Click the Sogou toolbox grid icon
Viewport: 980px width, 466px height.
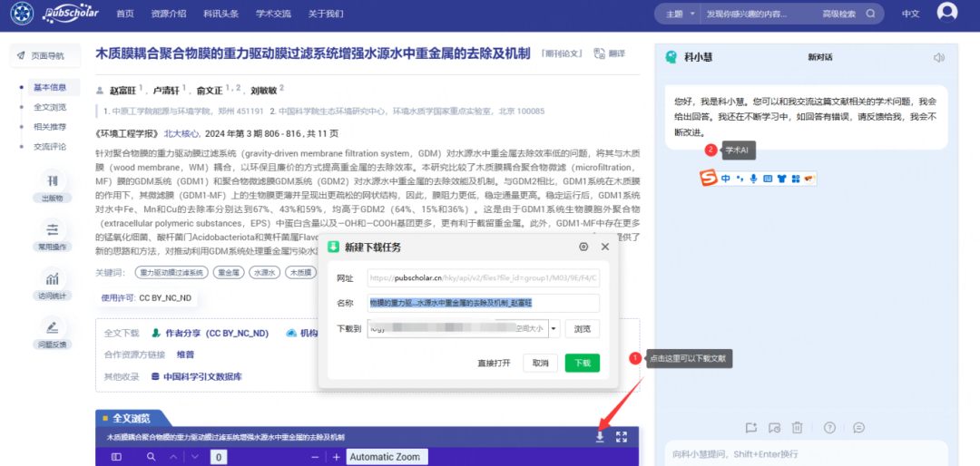tap(795, 179)
